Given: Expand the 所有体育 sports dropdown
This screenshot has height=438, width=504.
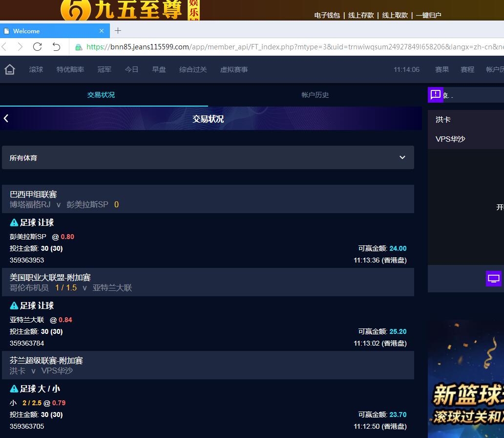Looking at the screenshot, I should [x=208, y=157].
